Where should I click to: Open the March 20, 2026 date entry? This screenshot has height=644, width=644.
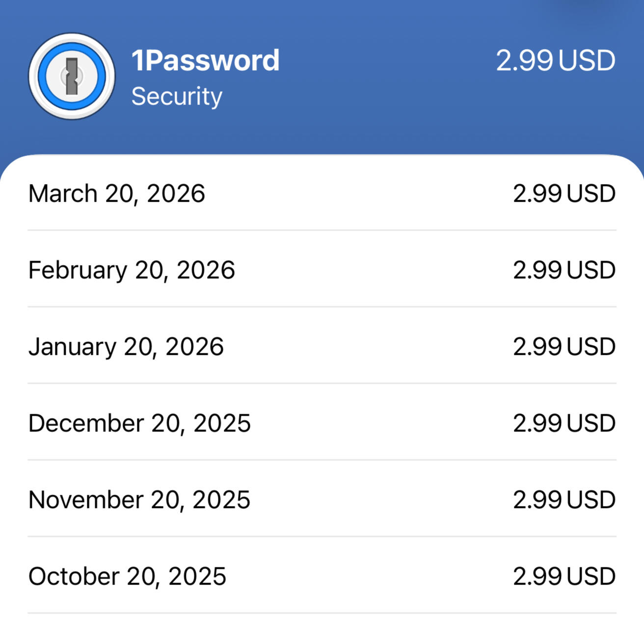coord(117,193)
